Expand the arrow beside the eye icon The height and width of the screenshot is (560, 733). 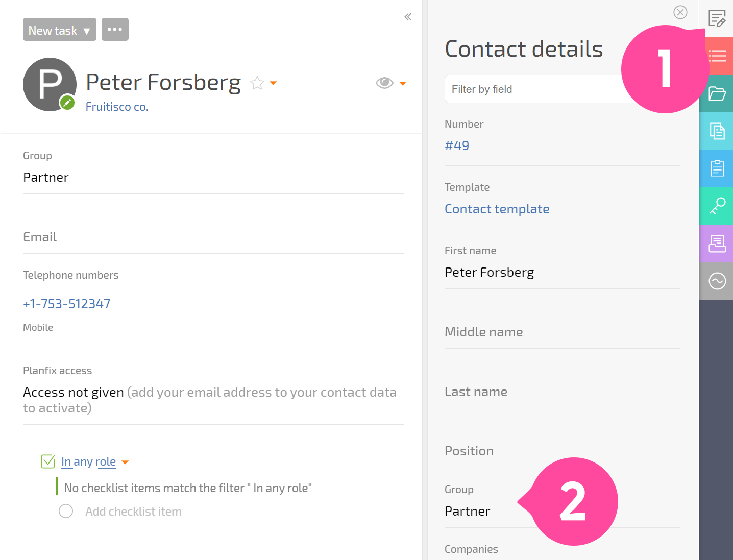pos(403,83)
